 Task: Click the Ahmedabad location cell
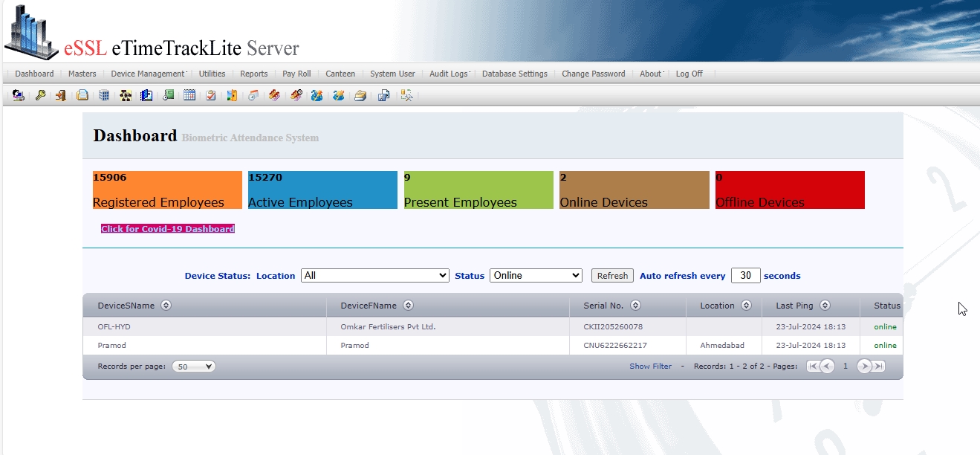[722, 346]
